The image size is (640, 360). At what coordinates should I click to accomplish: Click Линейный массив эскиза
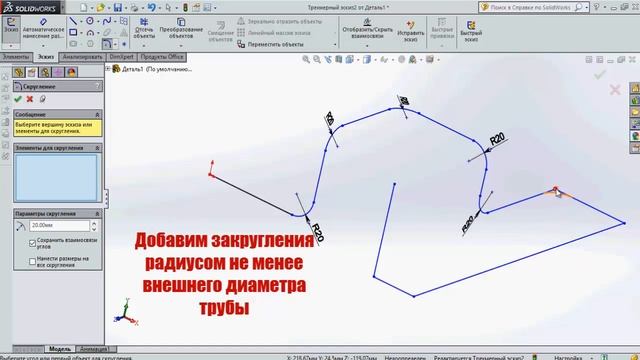pyautogui.click(x=274, y=33)
